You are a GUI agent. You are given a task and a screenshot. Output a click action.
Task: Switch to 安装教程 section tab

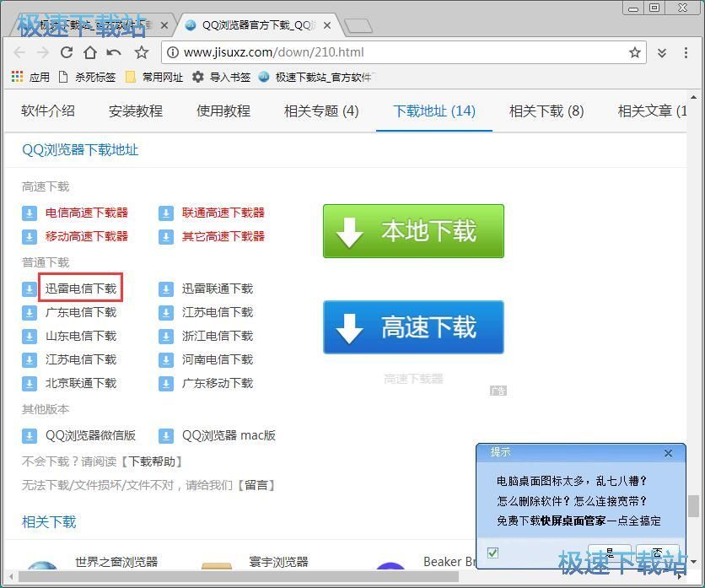136,111
